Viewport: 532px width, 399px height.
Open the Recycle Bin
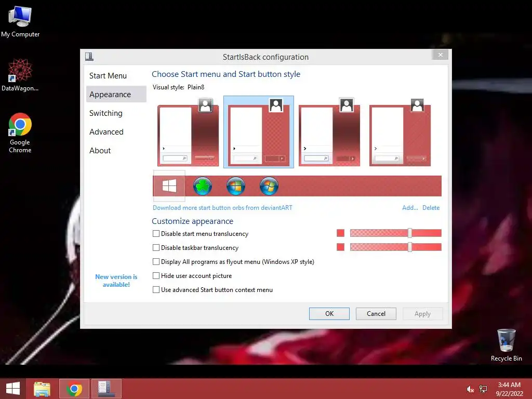point(506,345)
